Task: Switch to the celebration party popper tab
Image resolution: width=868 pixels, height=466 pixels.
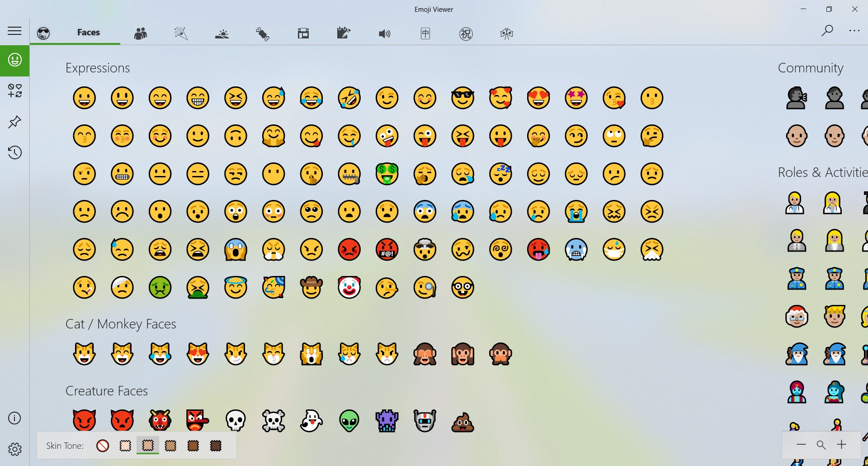Action: [181, 33]
